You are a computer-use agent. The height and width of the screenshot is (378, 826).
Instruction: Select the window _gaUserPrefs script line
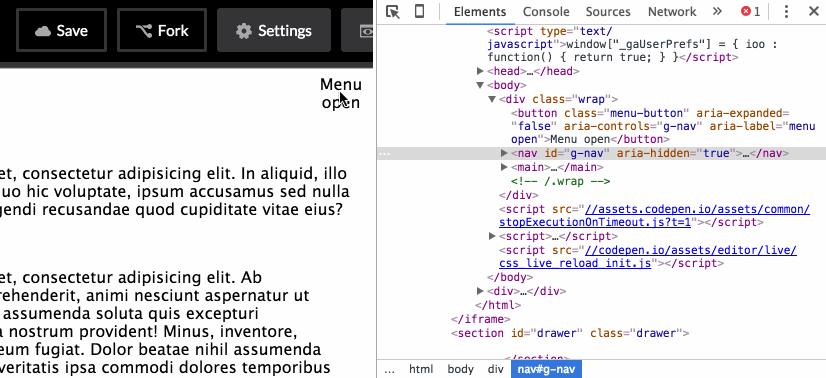click(x=633, y=44)
